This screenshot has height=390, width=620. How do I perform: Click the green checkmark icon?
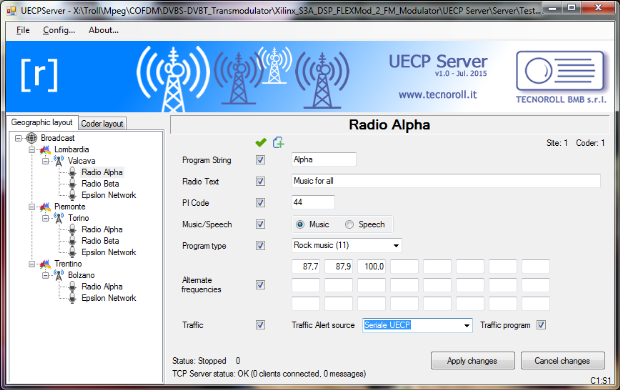[261, 142]
